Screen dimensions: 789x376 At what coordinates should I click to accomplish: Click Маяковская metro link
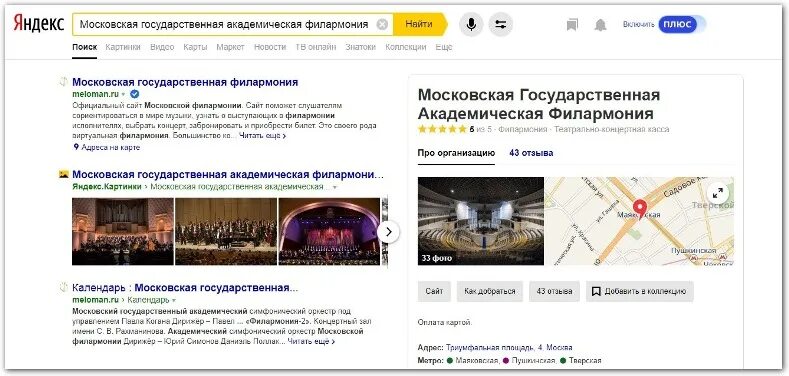(477, 360)
